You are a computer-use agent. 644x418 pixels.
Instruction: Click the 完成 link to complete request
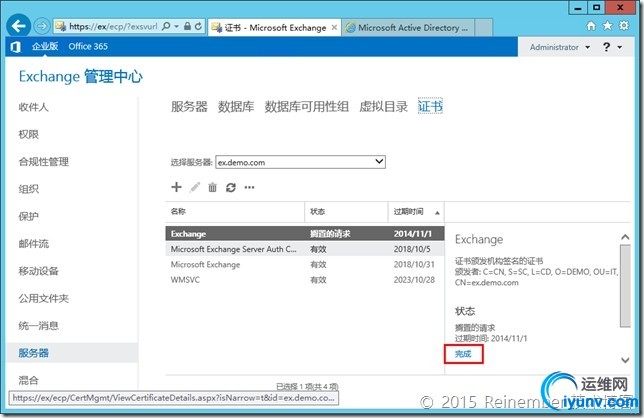(x=463, y=354)
